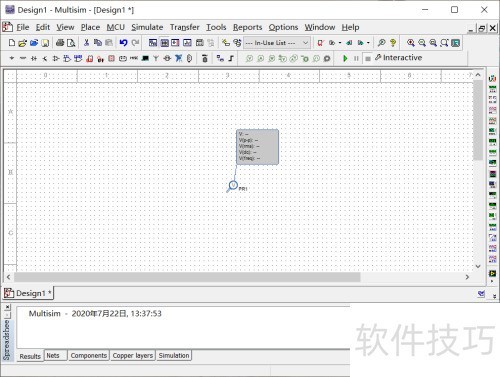Toggle the Spreadsheet View panel
The height and width of the screenshot is (377, 500).
pyautogui.click(x=165, y=43)
